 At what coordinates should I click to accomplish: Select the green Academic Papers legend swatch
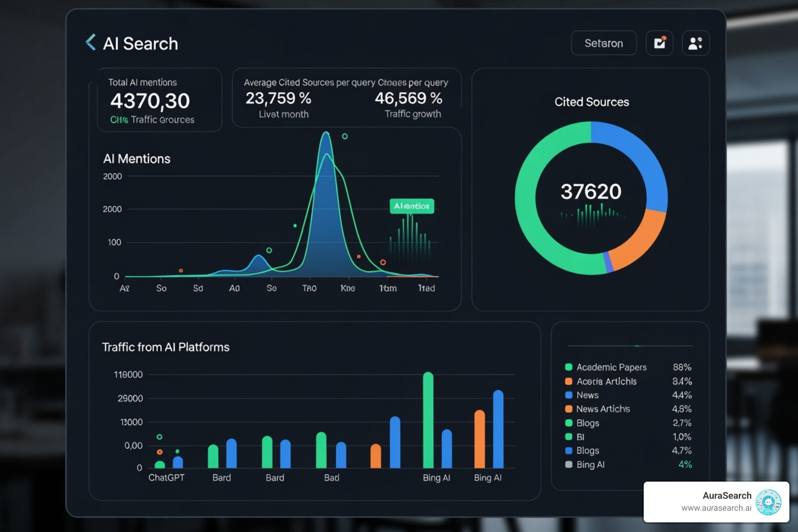(x=568, y=367)
